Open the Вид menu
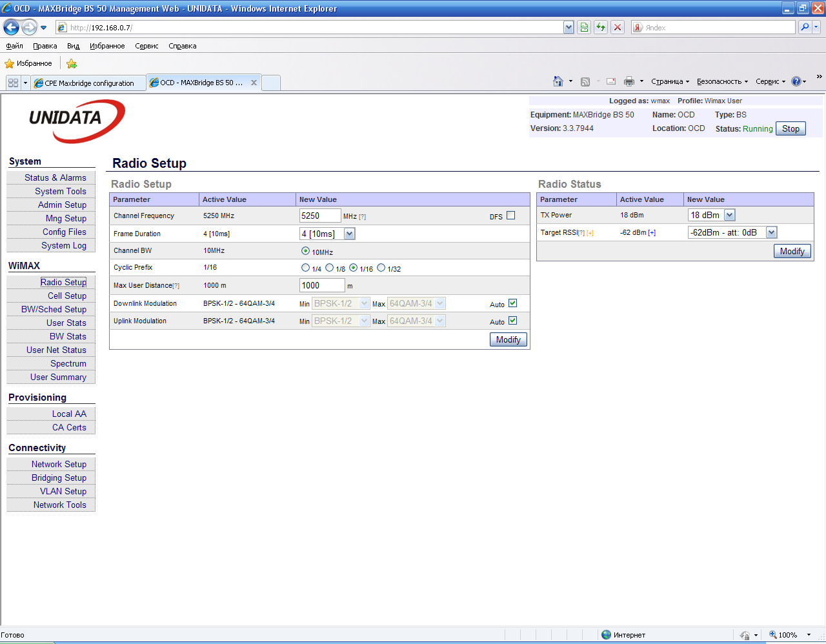826x644 pixels. (x=73, y=46)
